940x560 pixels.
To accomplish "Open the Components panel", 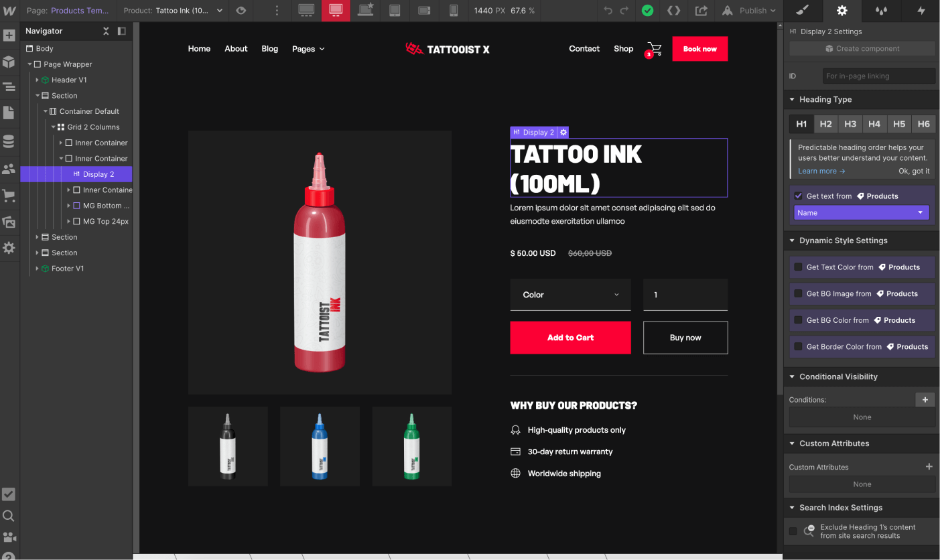I will point(9,60).
